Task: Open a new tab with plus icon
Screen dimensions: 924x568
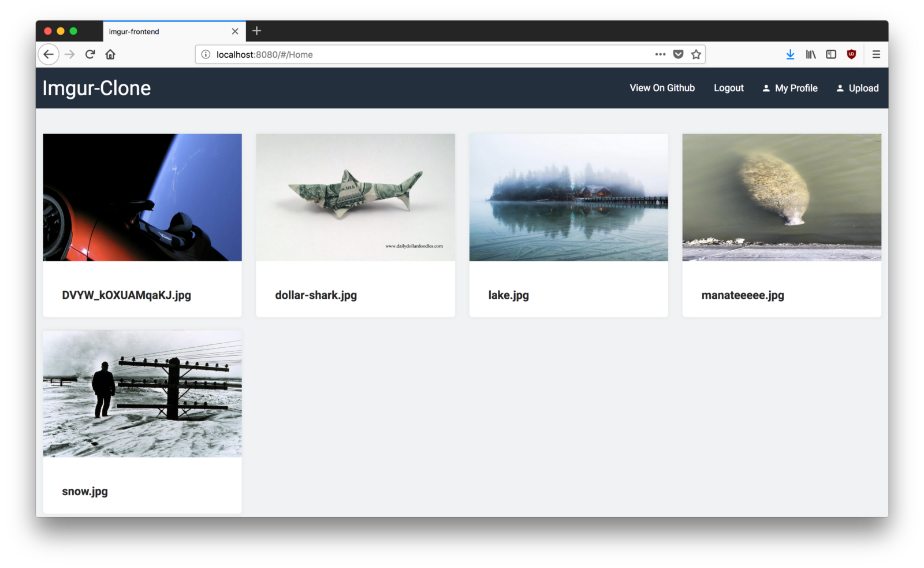Action: (257, 31)
